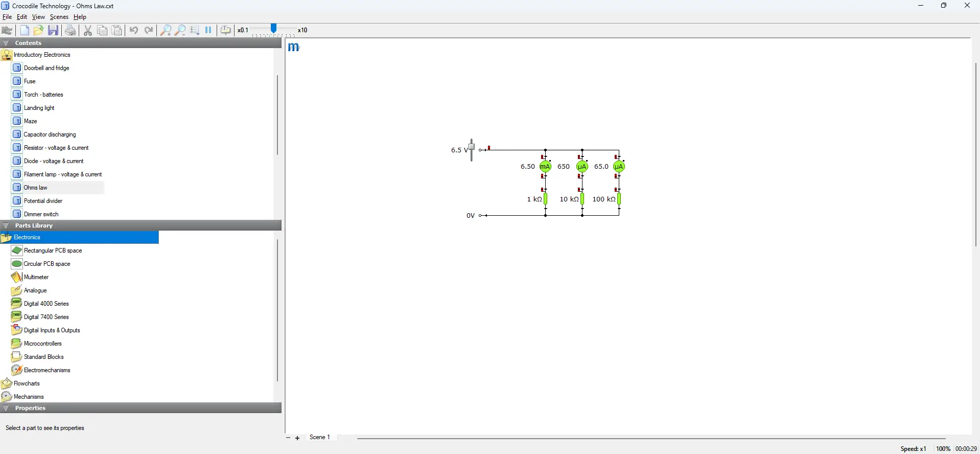Open a file with the folder icon

[39, 30]
